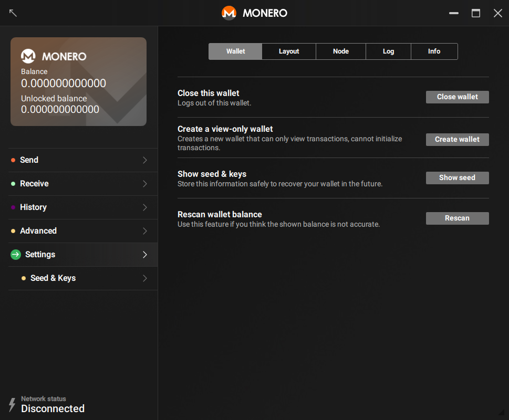Viewport: 509px width, 420px height.
Task: Expand the Receive chevron arrow
Action: pyautogui.click(x=145, y=184)
